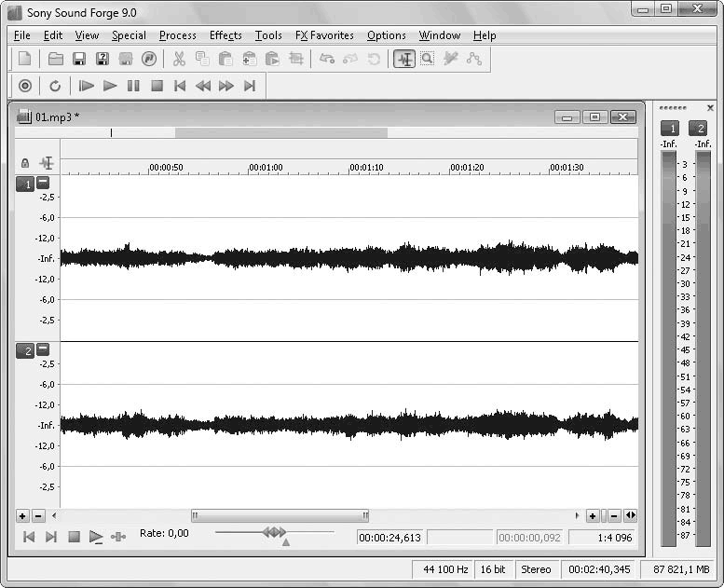Screen dimensions: 724x588
Task: Select the Magnify tool
Action: pos(427,59)
